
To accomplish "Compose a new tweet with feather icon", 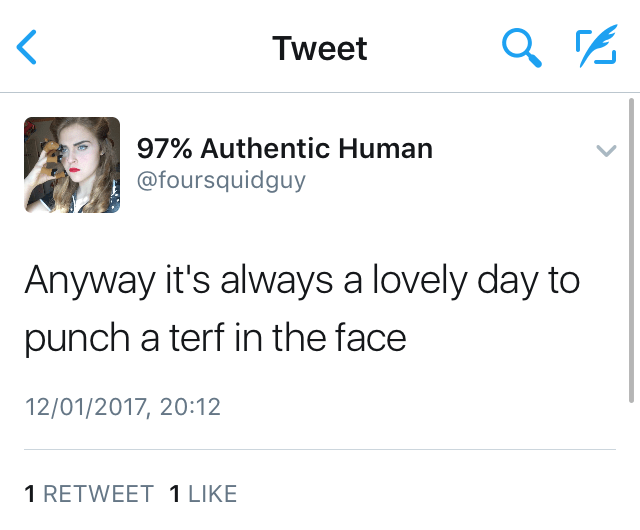I will coord(596,47).
